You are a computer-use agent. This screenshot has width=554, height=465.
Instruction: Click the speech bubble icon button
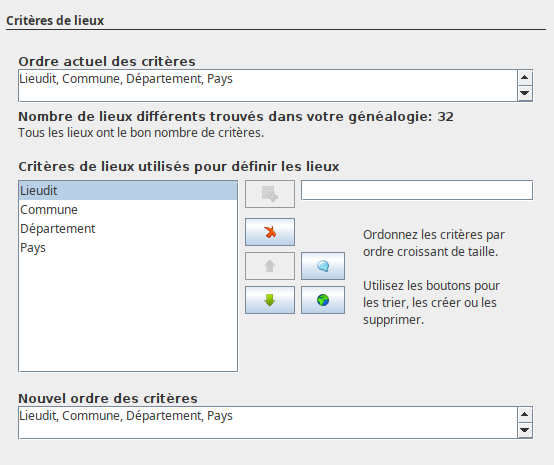[323, 266]
